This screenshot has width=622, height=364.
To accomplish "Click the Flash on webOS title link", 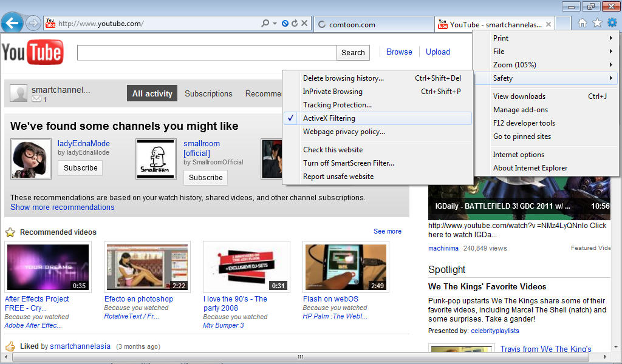I will coord(330,299).
